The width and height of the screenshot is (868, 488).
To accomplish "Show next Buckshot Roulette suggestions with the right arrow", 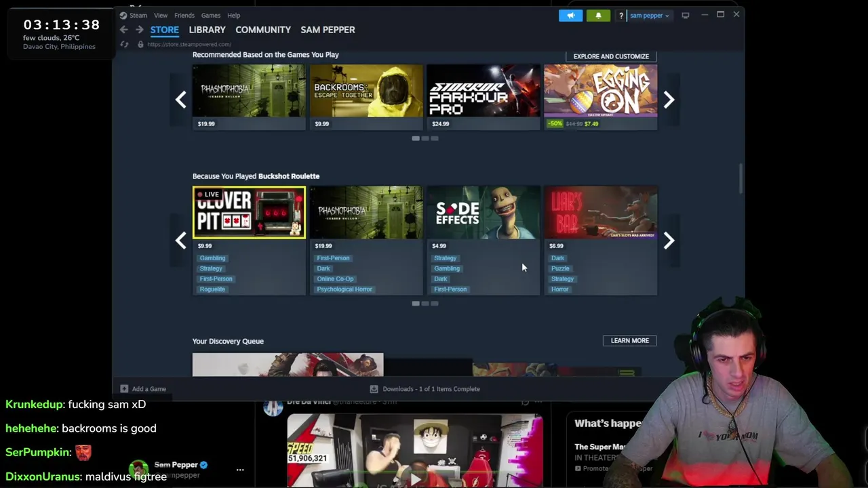I will [x=669, y=240].
